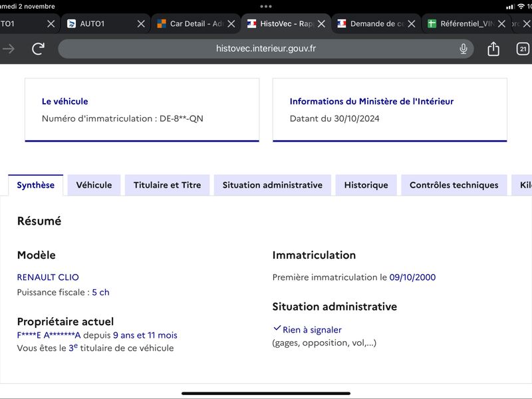Tap the microphone icon in address bar
The width and height of the screenshot is (532, 399).
coord(463,49)
